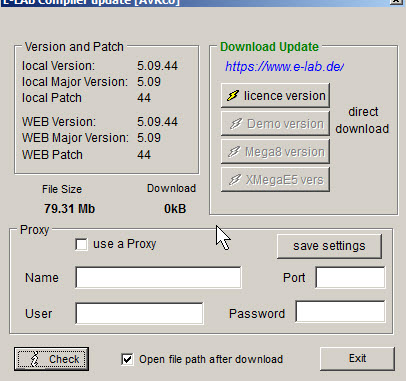Viewport: 406px width, 381px height.
Task: Click the XMegaE5 vers lightning icon
Action: 235,180
